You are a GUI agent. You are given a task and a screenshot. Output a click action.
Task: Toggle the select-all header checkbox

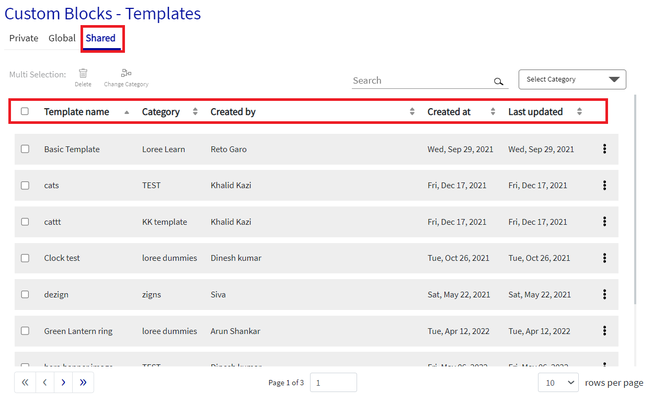[25, 111]
